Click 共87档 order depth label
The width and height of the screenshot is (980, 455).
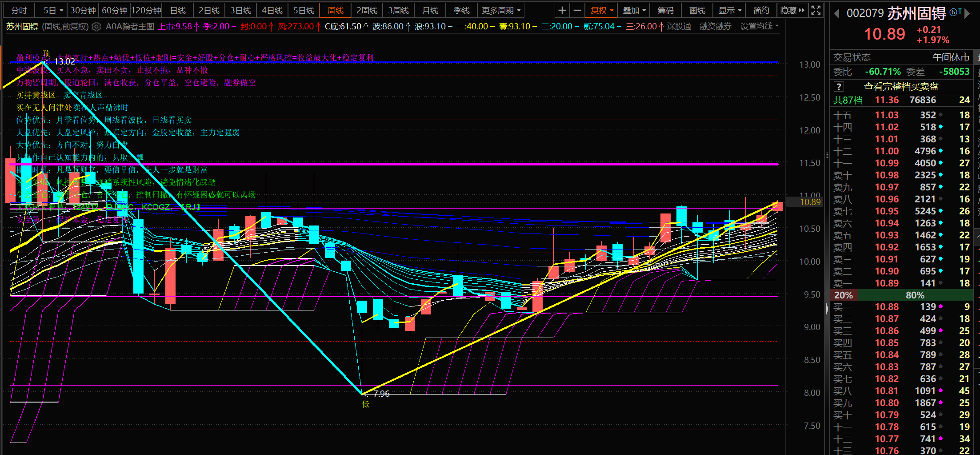[848, 100]
